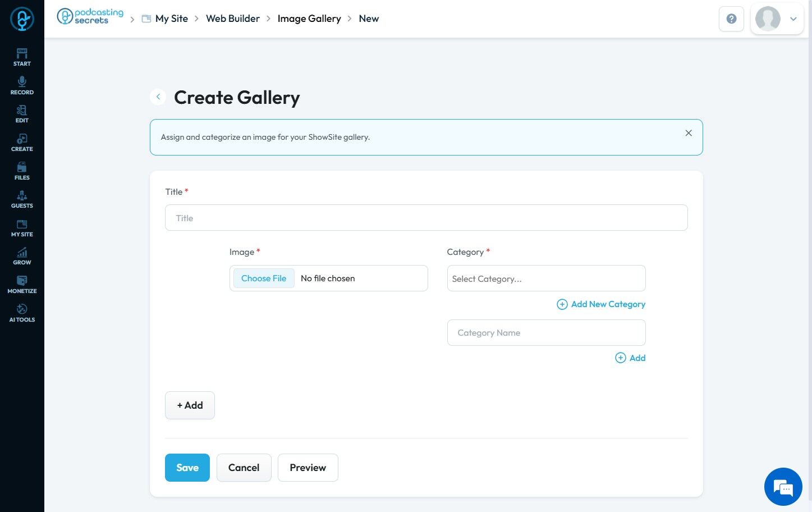The width and height of the screenshot is (812, 512).
Task: Open AI Tools in sidebar
Action: tap(22, 313)
